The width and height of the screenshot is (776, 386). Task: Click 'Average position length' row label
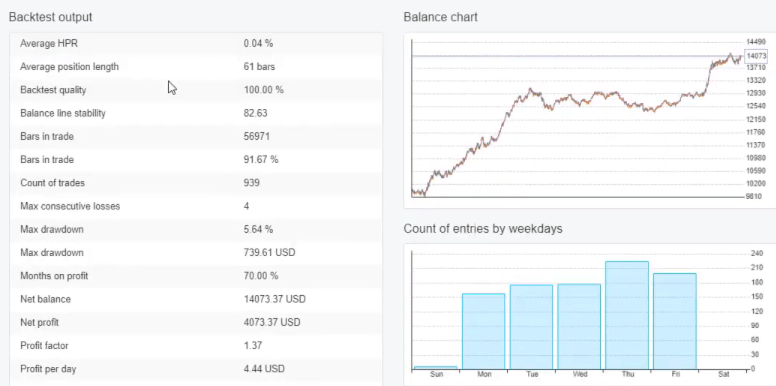(x=69, y=67)
